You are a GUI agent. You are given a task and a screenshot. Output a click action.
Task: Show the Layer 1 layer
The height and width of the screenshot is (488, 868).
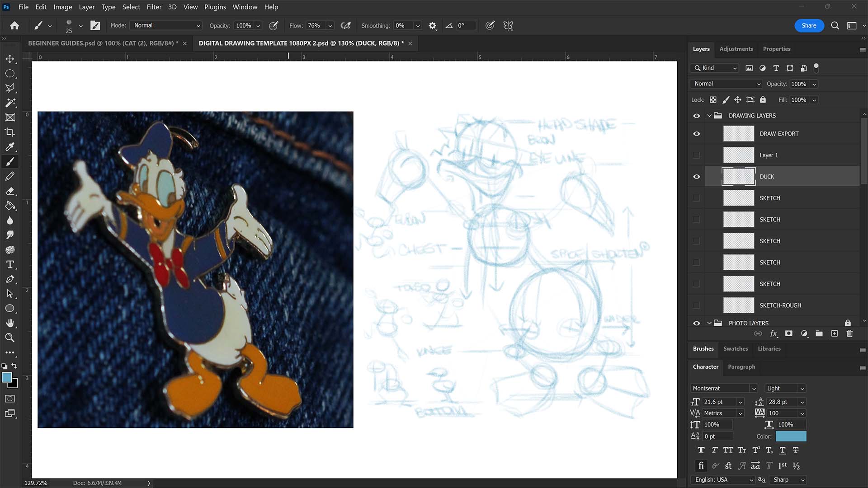tap(697, 155)
